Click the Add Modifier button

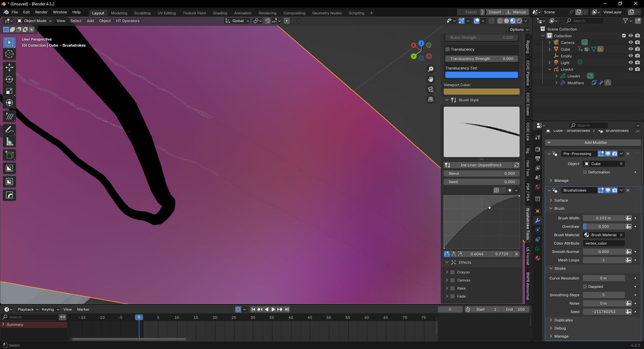pos(593,142)
